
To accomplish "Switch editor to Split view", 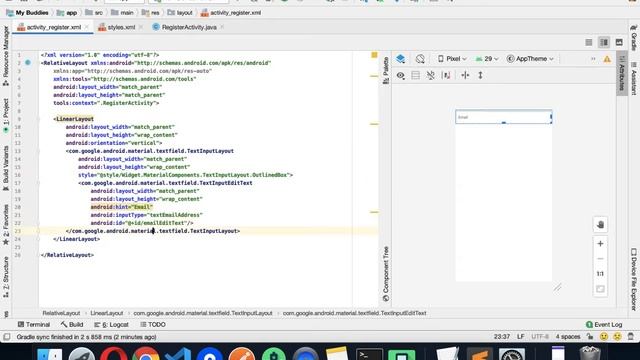I will pos(604,42).
